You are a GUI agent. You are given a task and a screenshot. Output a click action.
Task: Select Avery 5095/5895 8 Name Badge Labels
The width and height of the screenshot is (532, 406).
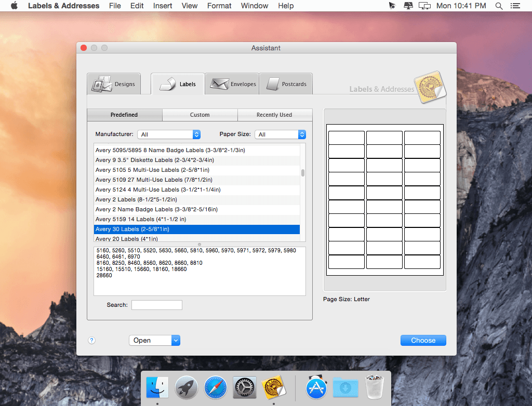(x=197, y=150)
